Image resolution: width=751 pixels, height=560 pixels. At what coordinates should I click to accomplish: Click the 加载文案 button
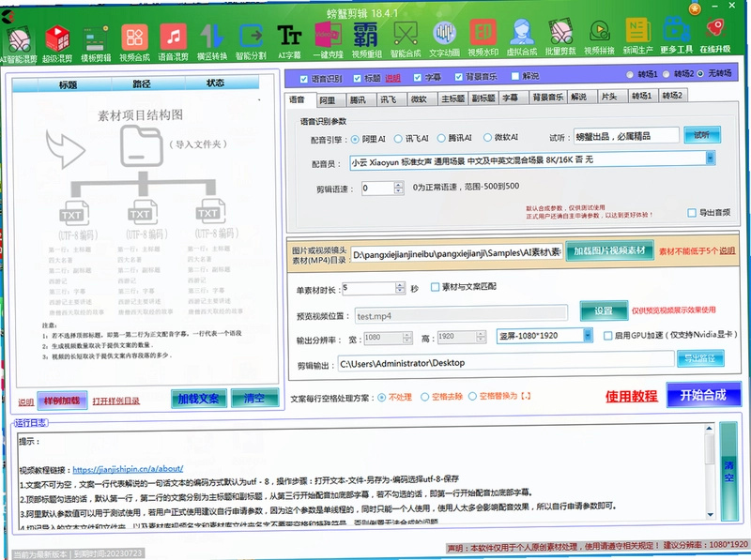click(199, 399)
